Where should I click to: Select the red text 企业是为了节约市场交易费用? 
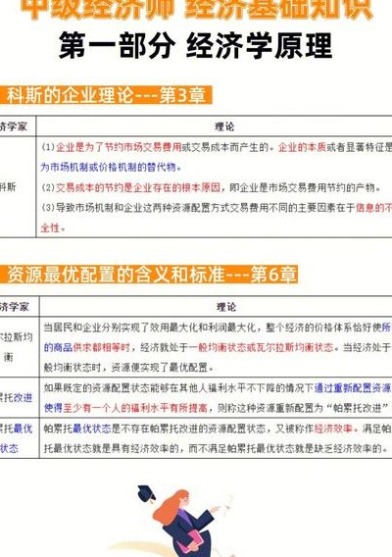tap(119, 147)
